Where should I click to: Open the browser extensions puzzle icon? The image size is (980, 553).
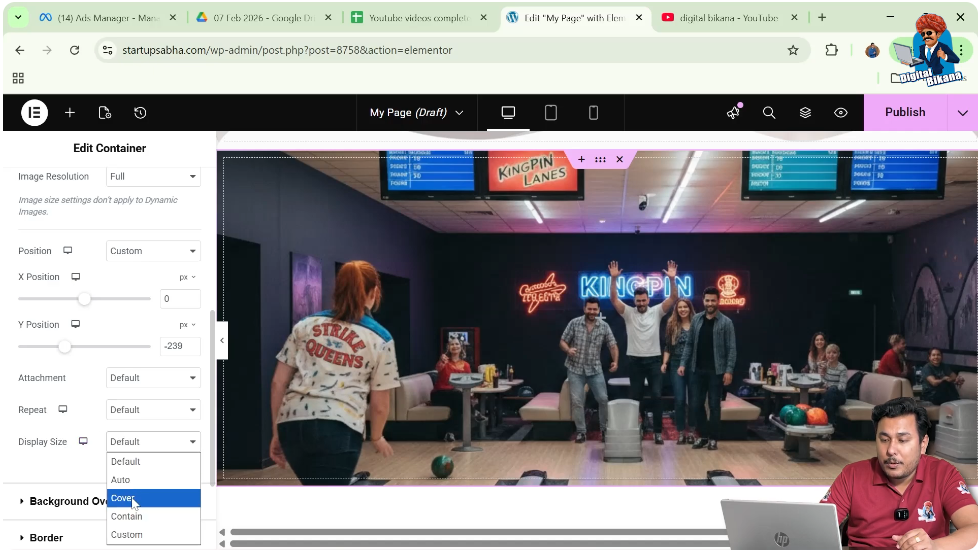831,50
